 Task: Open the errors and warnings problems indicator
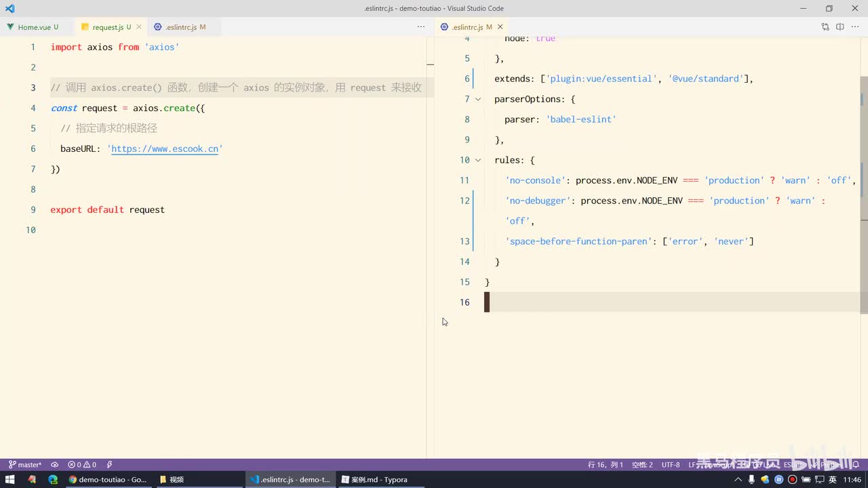click(x=82, y=465)
